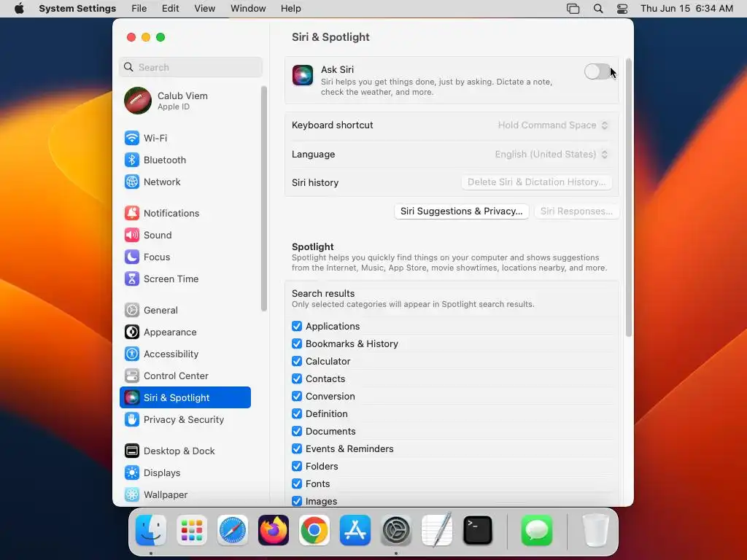The image size is (747, 560).
Task: Launch Google Chrome from the Dock
Action: [314, 530]
